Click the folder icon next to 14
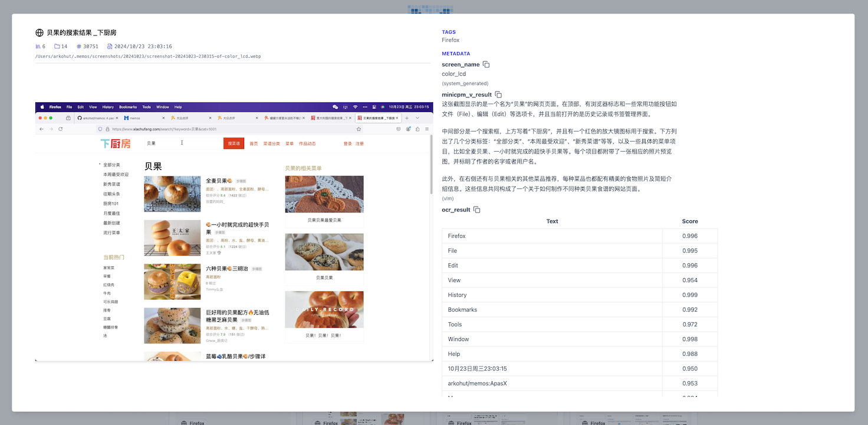The height and width of the screenshot is (425, 868). pos(57,46)
